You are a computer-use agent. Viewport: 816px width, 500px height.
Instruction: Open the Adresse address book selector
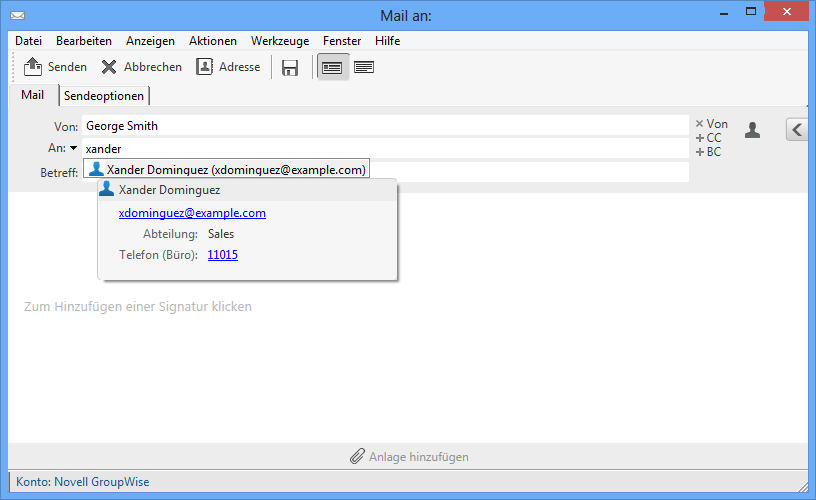coord(228,67)
